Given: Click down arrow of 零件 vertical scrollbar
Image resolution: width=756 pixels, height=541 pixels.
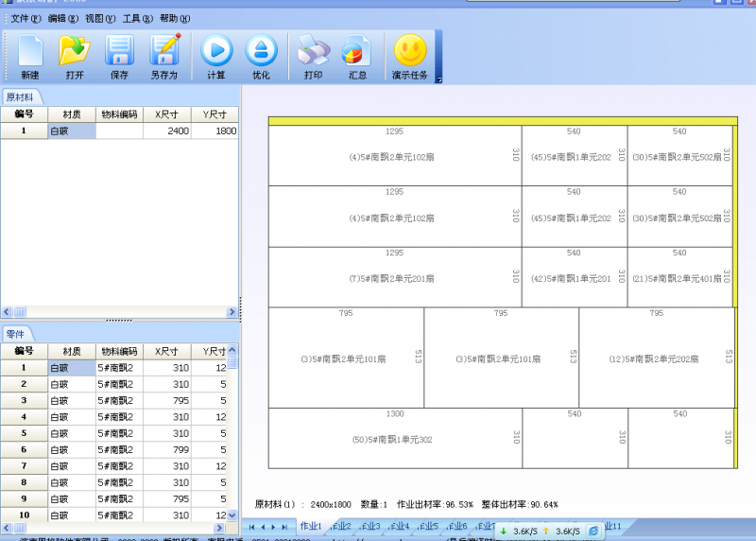Looking at the screenshot, I should (232, 515).
